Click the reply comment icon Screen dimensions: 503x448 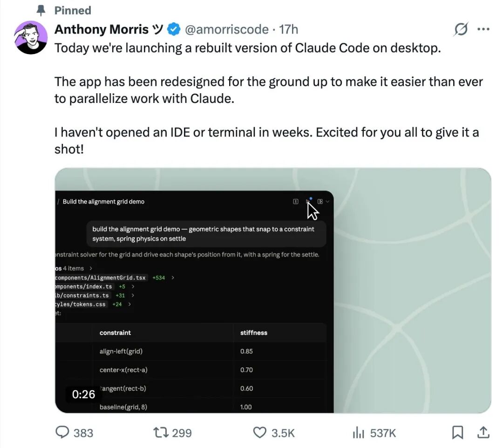[62, 433]
